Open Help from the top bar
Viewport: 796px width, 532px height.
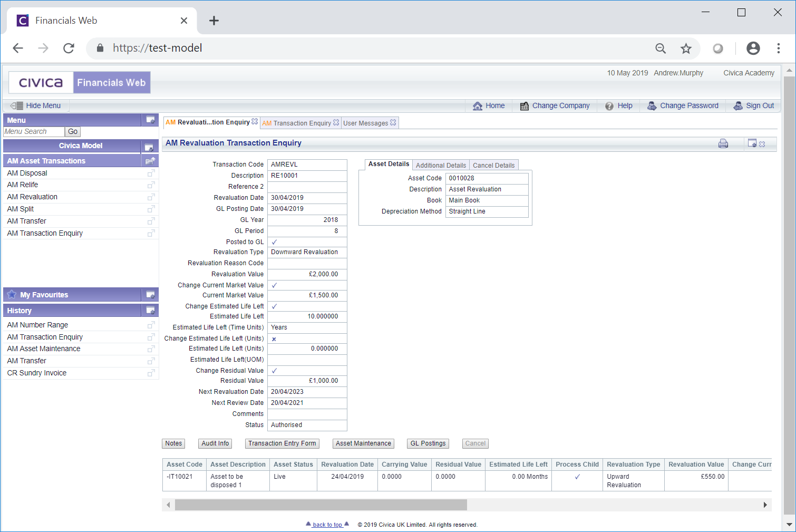(618, 106)
